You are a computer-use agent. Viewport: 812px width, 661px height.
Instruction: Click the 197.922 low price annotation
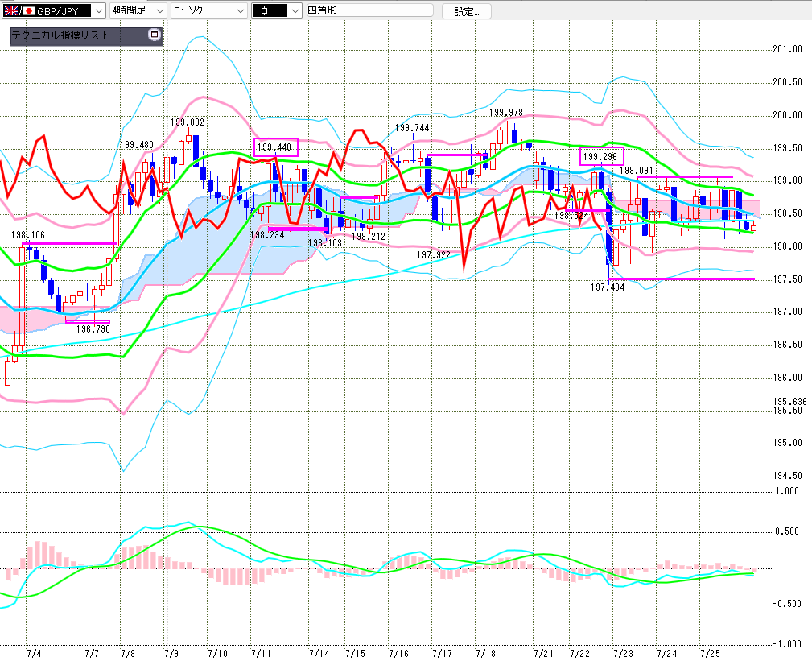434,255
